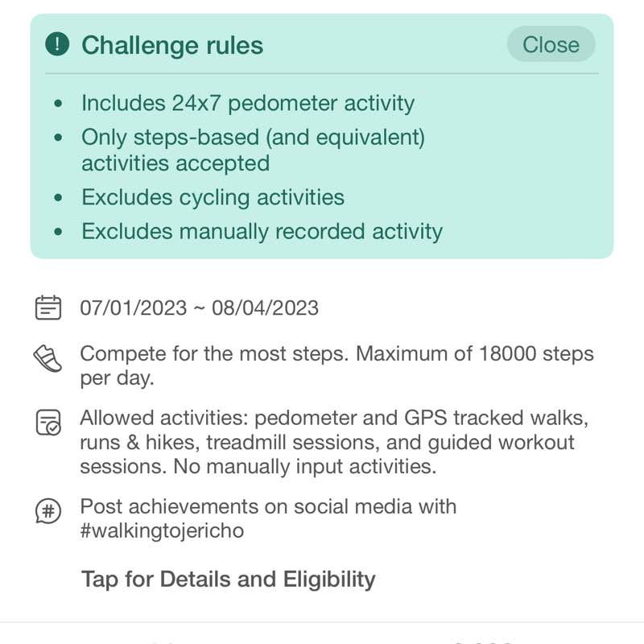Click the exclamation alert icon beside Challenge rules

click(x=57, y=44)
